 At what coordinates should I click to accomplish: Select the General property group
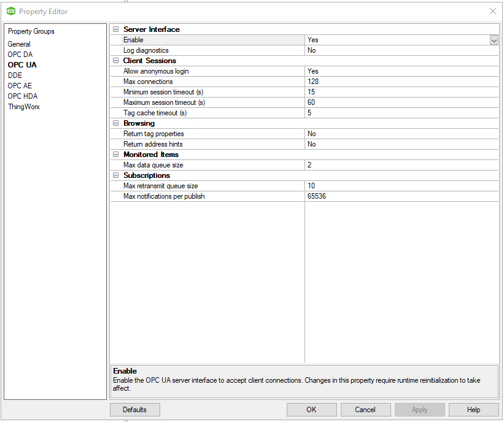(x=19, y=44)
